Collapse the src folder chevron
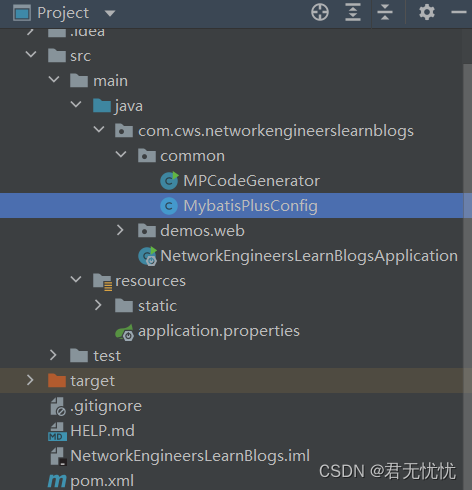Screen dimensions: 472x490 click(x=31, y=54)
